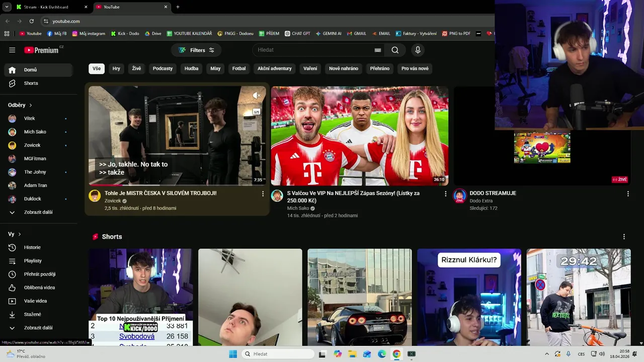Select the Hudba filter chip
The height and width of the screenshot is (362, 644).
[191, 68]
